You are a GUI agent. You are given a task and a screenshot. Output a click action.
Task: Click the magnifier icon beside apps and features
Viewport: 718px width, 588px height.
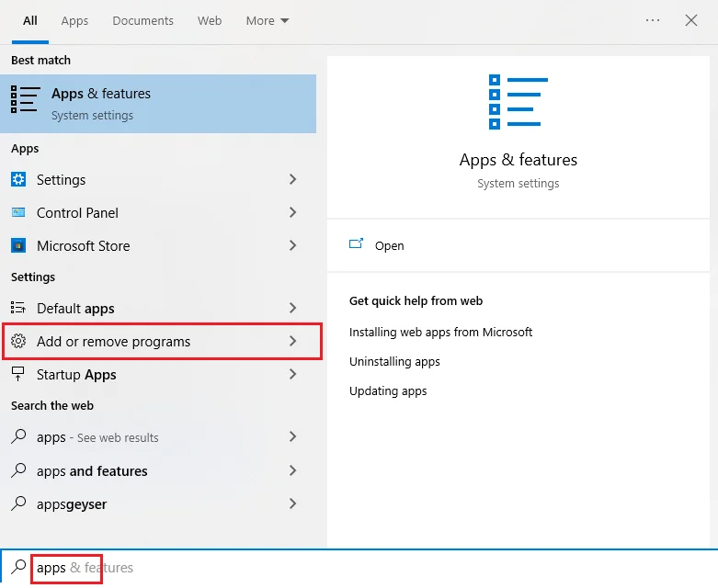[18, 470]
